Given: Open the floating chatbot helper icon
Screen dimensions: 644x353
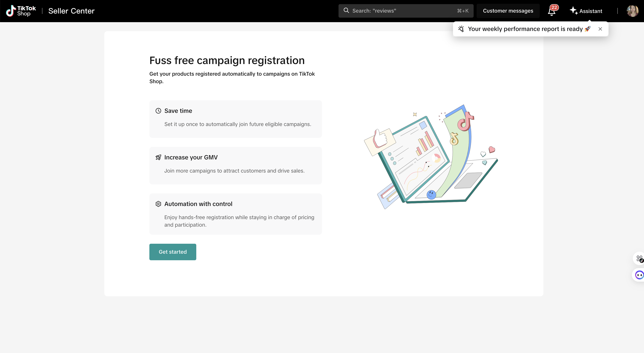Looking at the screenshot, I should tap(639, 275).
